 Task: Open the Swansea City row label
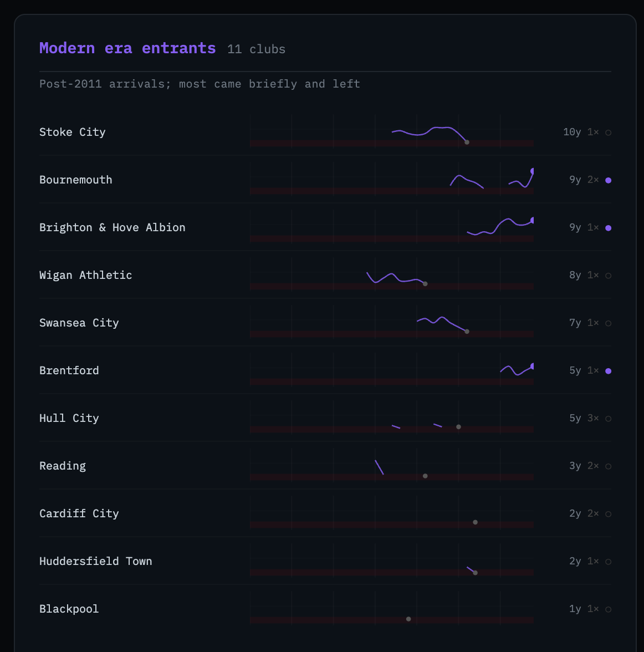pos(79,323)
